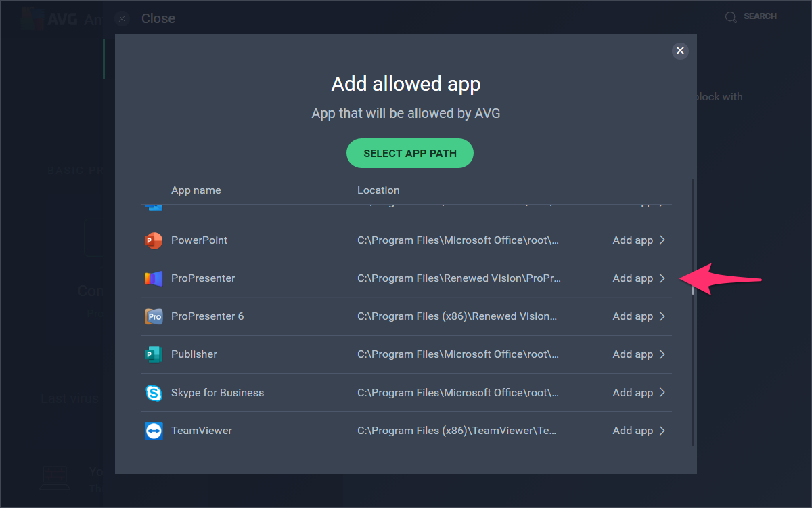Close the Add allowed app dialog
The height and width of the screenshot is (508, 812).
681,51
